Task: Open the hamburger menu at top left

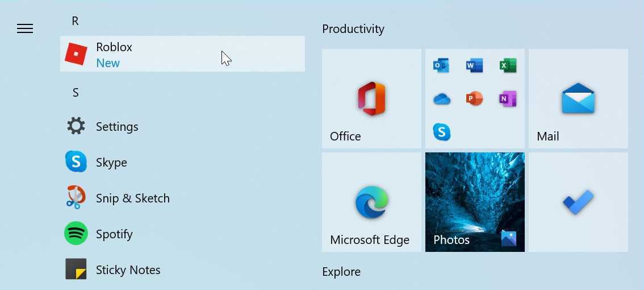Action: (25, 28)
